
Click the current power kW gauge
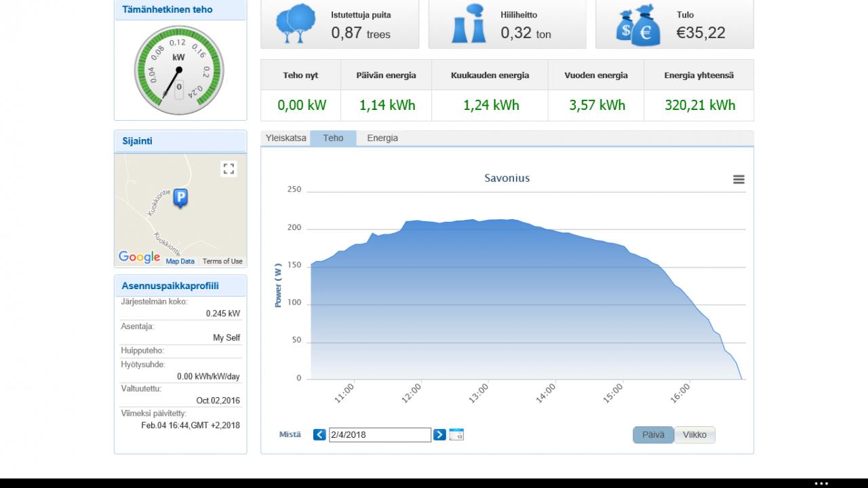coord(179,71)
